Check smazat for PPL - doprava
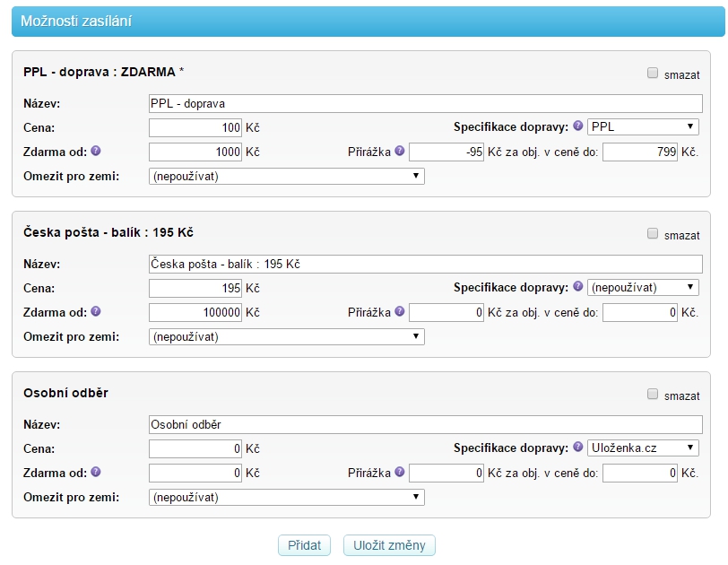Viewport: 728px width, 565px height. tap(653, 74)
